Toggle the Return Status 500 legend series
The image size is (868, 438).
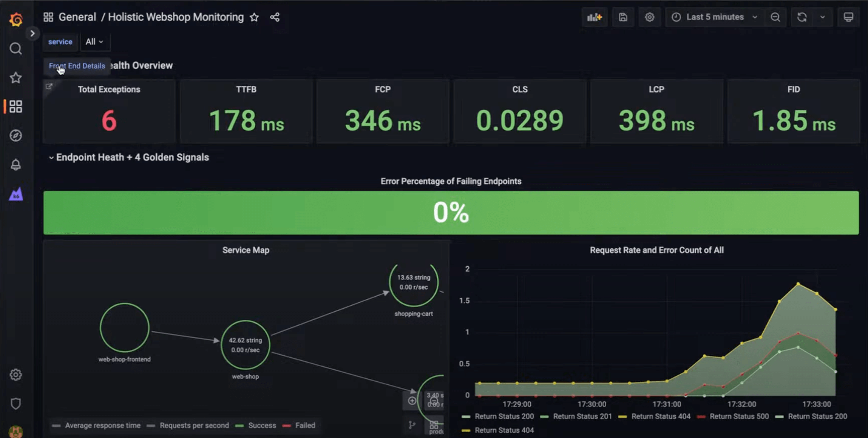[739, 416]
